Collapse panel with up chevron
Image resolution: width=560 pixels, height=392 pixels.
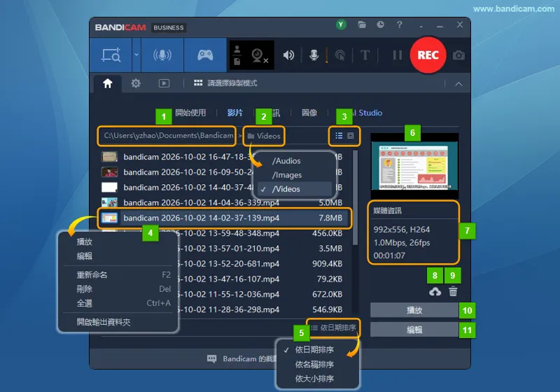click(x=458, y=84)
